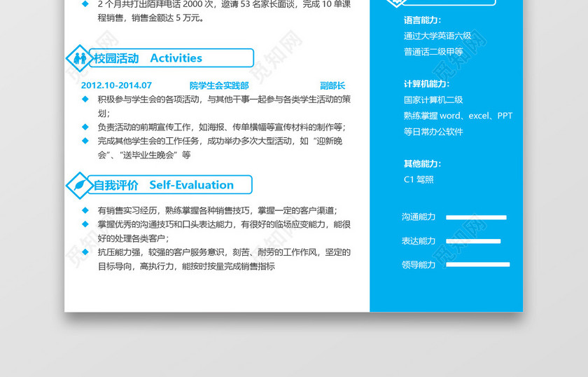Click the 其他能力 label
Image resolution: width=588 pixels, height=377 pixels.
point(422,164)
